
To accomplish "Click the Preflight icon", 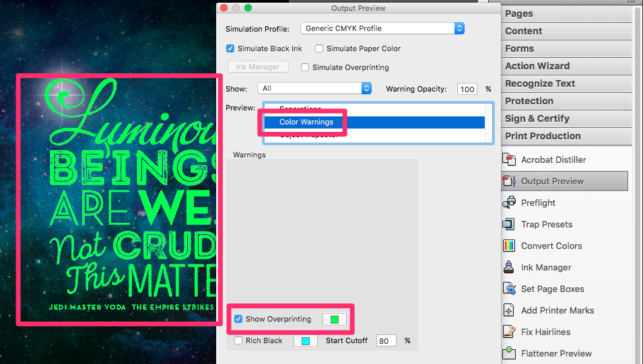I will pyautogui.click(x=510, y=203).
